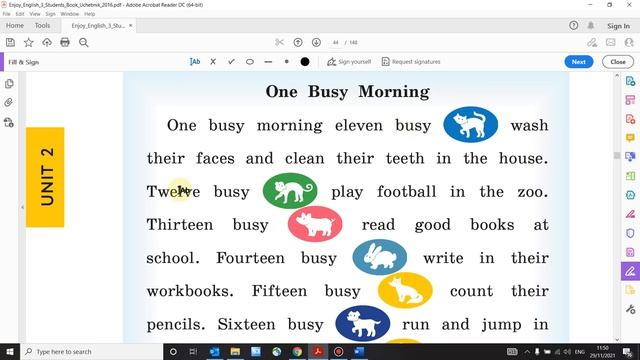Screen dimensions: 640x360
Task: Open the Windows notification center
Action: tap(627, 351)
